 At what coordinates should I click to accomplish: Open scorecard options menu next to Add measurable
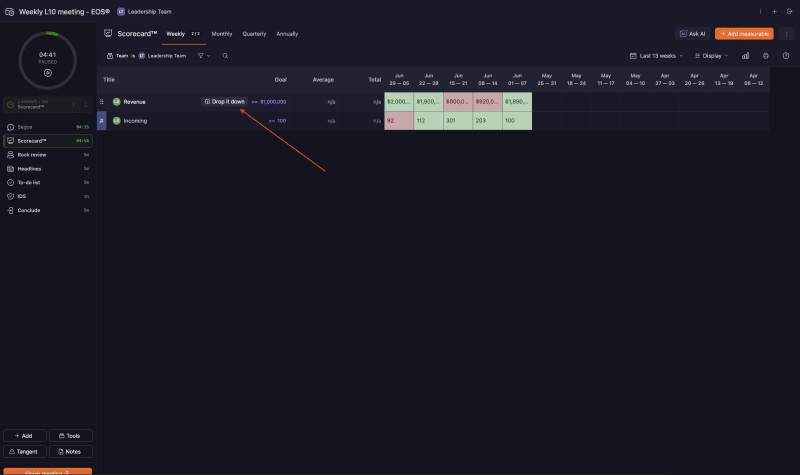(x=786, y=34)
